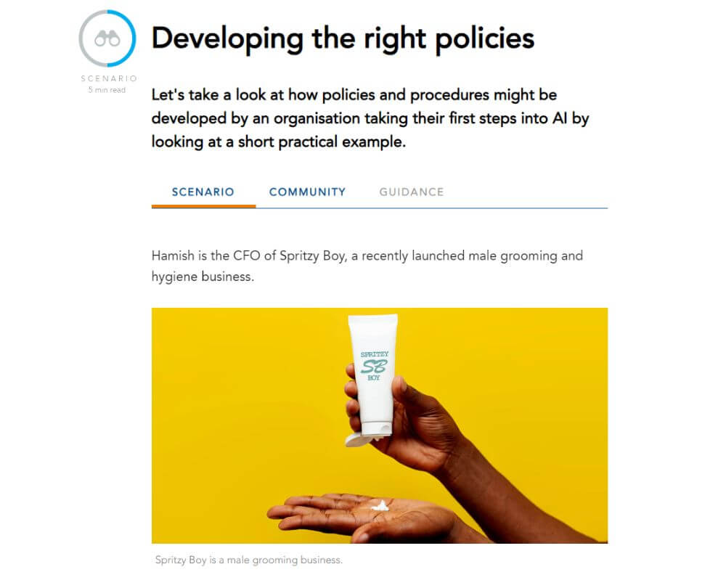Click the orange underline beneath the SCENARIO tab
The height and width of the screenshot is (588, 726).
[x=204, y=206]
